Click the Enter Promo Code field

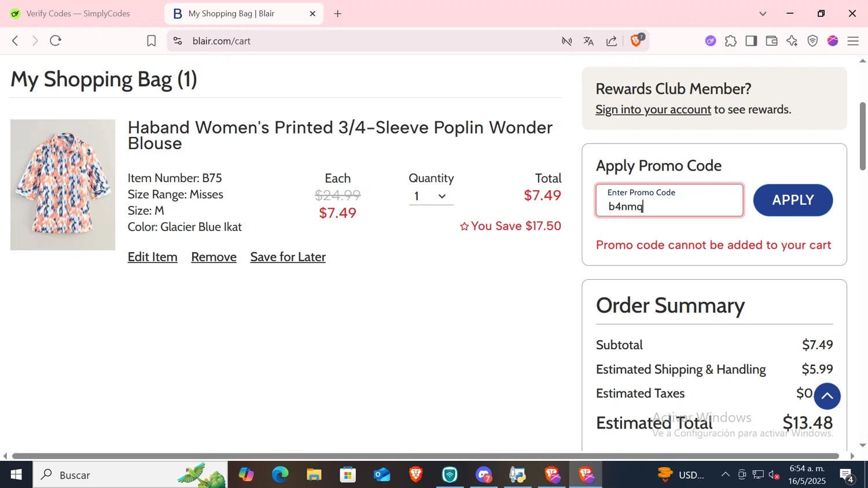tap(670, 201)
